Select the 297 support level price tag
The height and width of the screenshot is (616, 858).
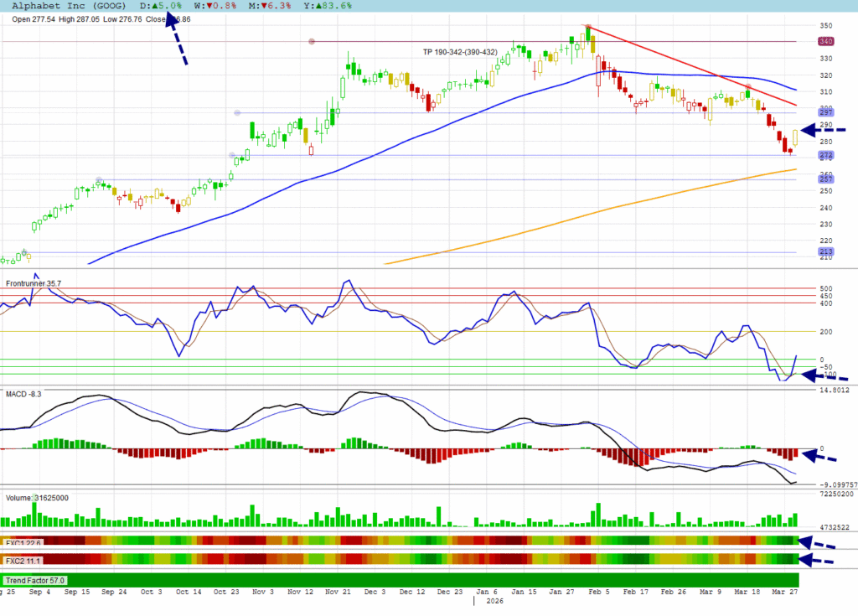(825, 113)
